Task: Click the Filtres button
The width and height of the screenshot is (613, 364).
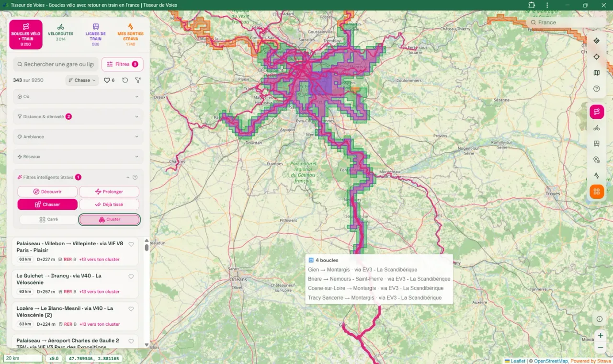Action: 122,64
